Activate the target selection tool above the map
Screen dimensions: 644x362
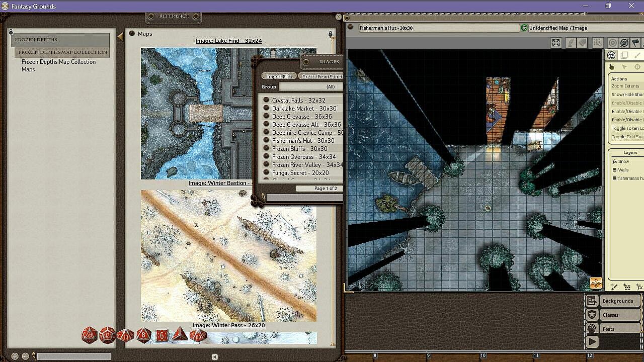[597, 43]
